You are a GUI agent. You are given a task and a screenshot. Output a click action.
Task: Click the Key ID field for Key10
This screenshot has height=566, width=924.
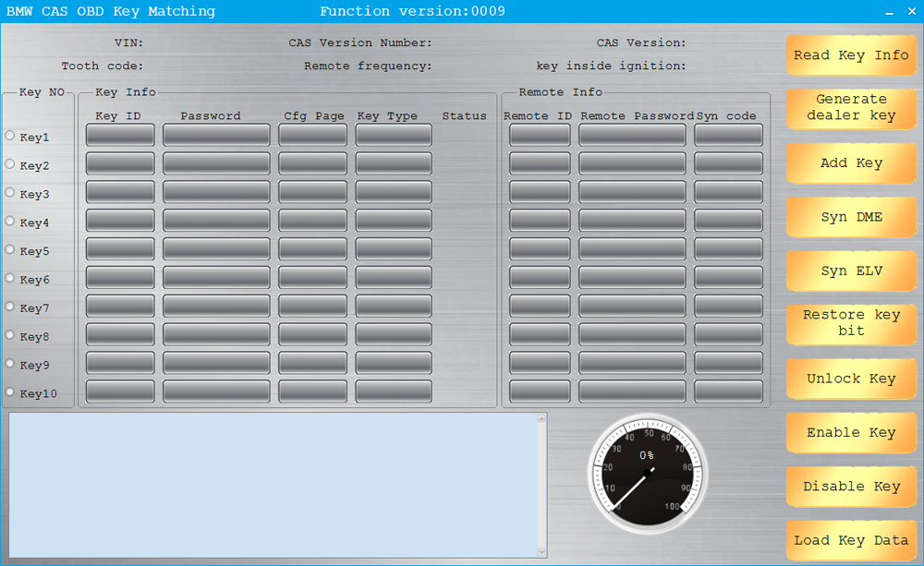(120, 391)
